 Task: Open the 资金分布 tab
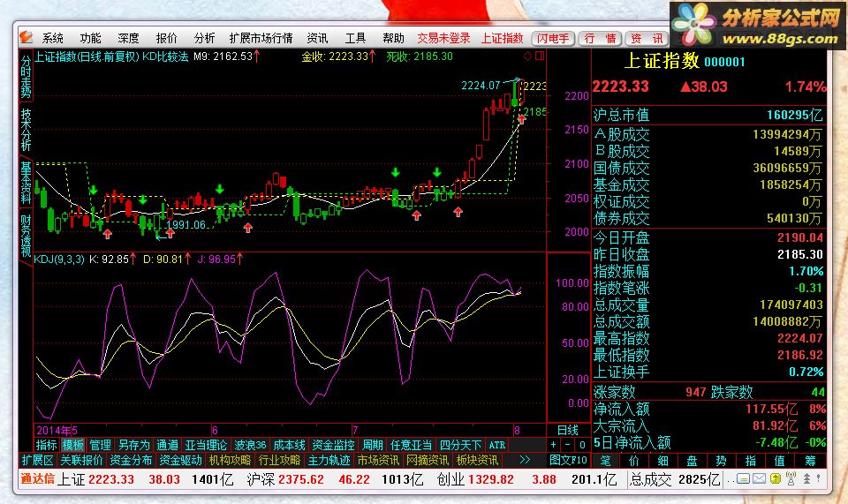click(131, 460)
